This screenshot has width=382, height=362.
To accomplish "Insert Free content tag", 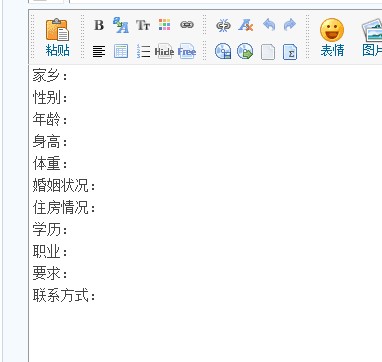I will tap(187, 51).
